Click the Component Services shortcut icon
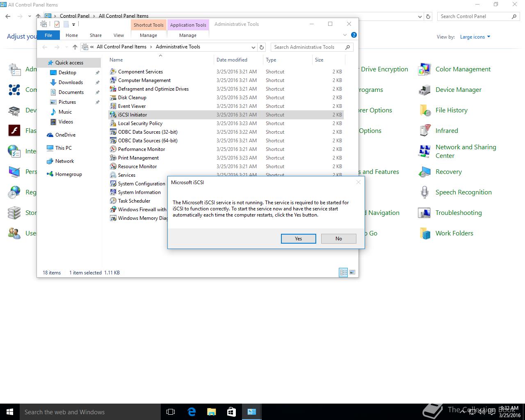 (113, 71)
